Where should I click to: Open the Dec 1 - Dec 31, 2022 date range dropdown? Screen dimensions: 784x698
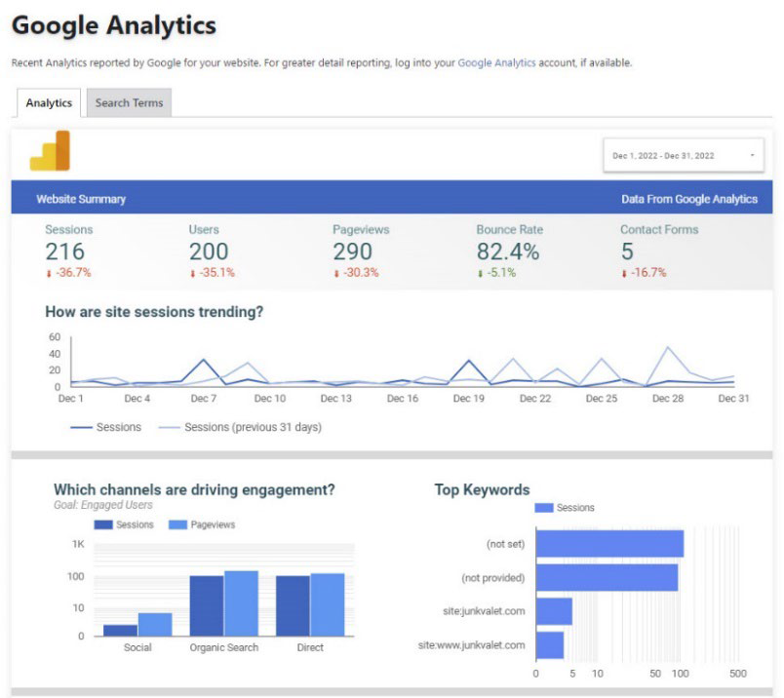click(684, 156)
